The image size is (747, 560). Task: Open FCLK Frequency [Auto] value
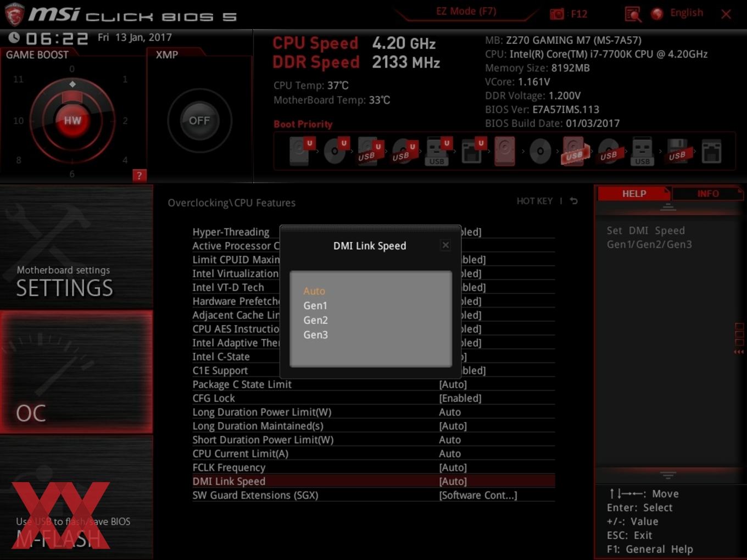[x=453, y=467]
